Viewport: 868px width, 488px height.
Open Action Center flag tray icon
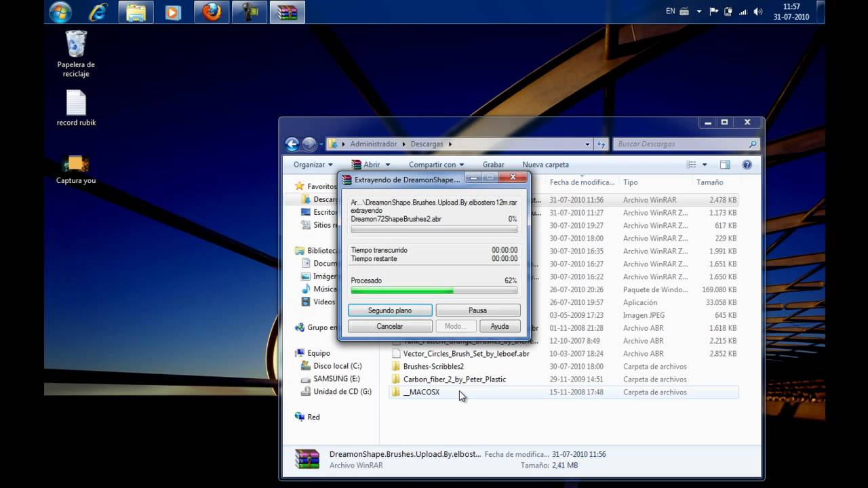[x=714, y=12]
